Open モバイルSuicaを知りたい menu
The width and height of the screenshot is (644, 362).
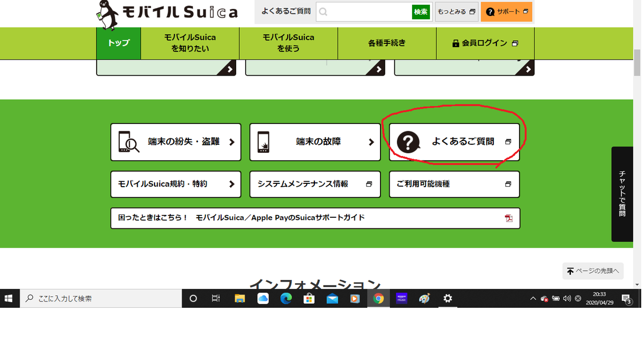[190, 43]
